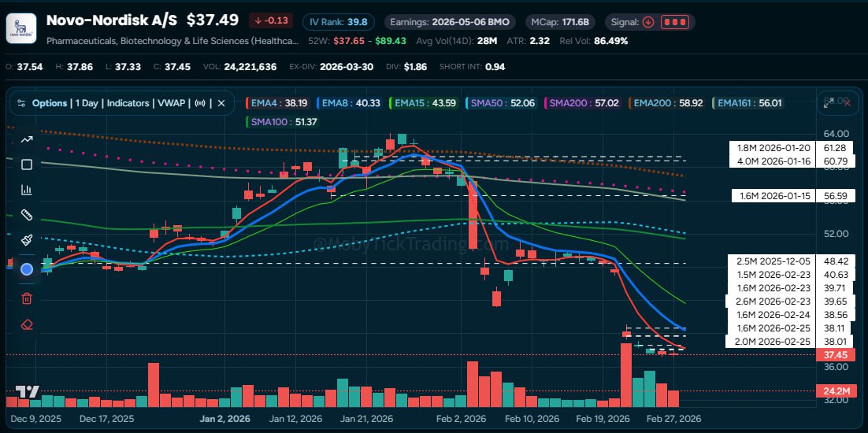Image resolution: width=868 pixels, height=433 pixels.
Task: Click the red trash delete icon
Action: point(27,298)
